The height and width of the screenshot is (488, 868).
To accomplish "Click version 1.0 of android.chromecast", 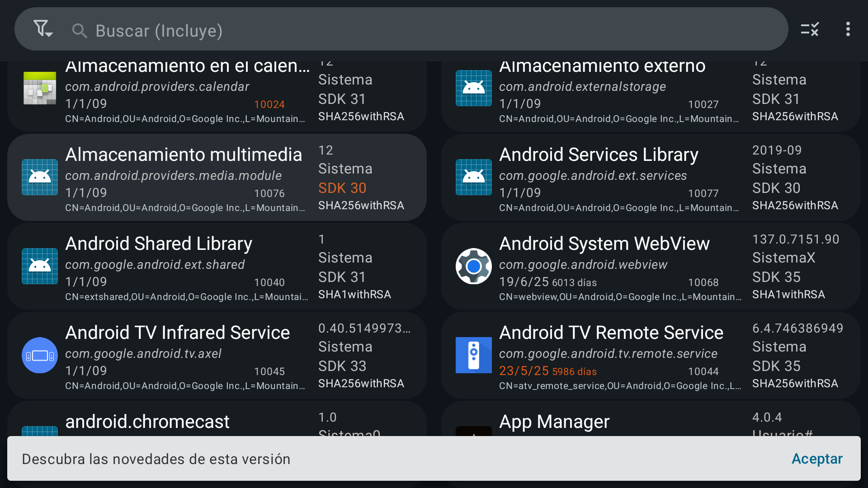I will (327, 417).
